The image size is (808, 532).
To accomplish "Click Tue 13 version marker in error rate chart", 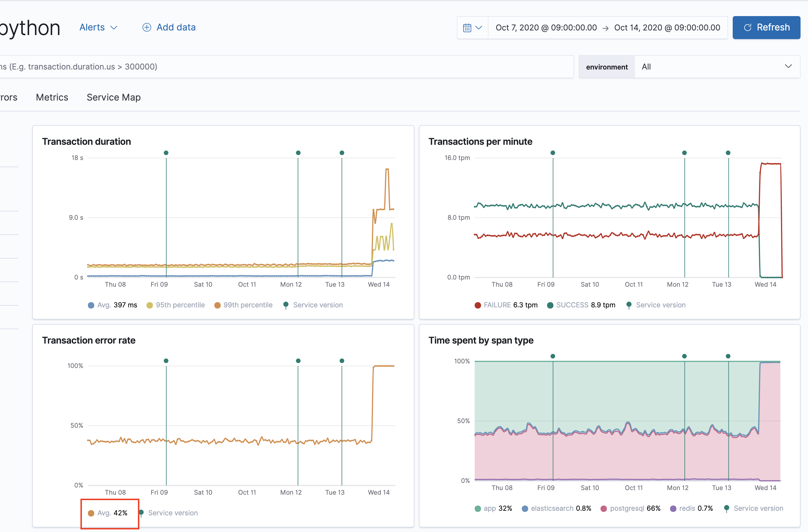I will pos(342,361).
